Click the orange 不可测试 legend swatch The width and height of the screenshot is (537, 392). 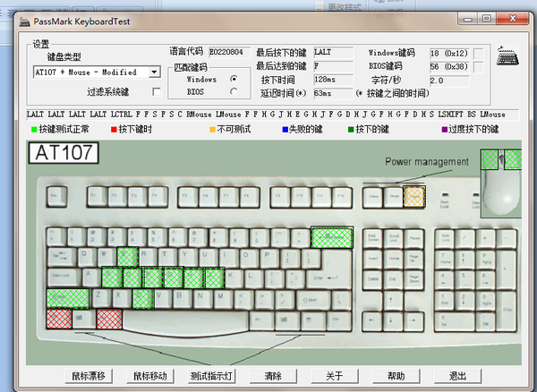click(x=212, y=130)
